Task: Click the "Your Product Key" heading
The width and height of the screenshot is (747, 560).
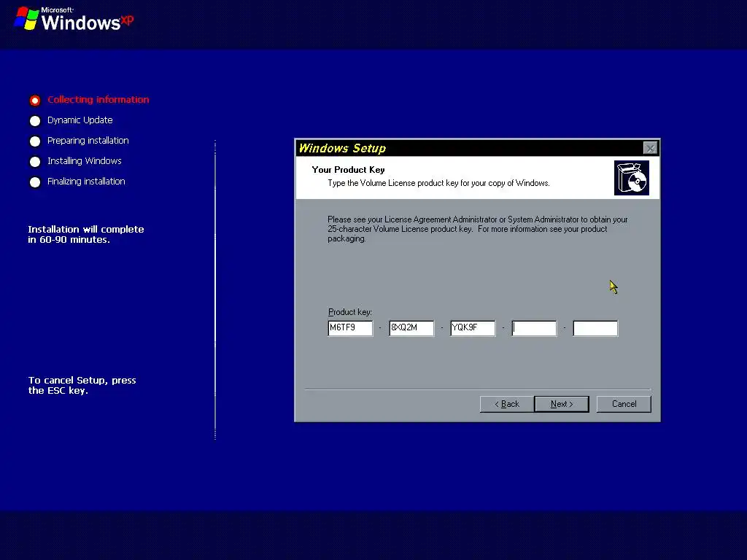Action: 348,169
